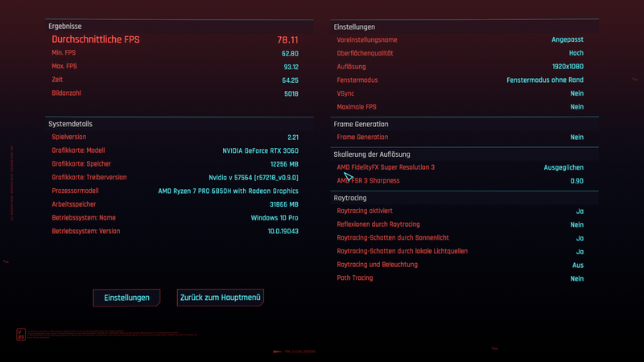
Task: Click the Zeit value 64.25
Action: tap(290, 80)
